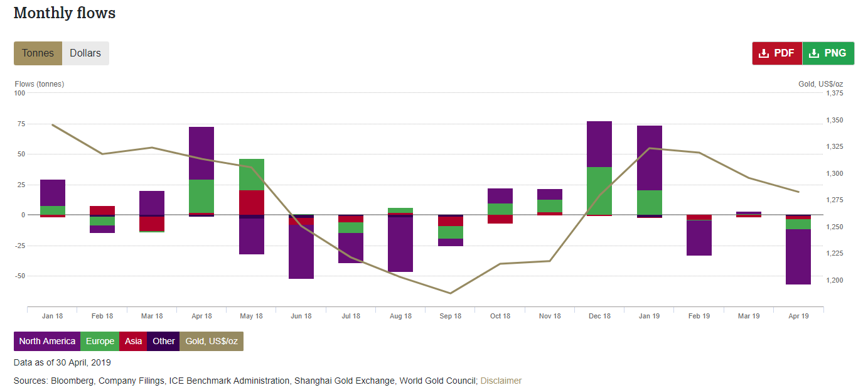Click Dec 18 purple North America bar

point(599,144)
